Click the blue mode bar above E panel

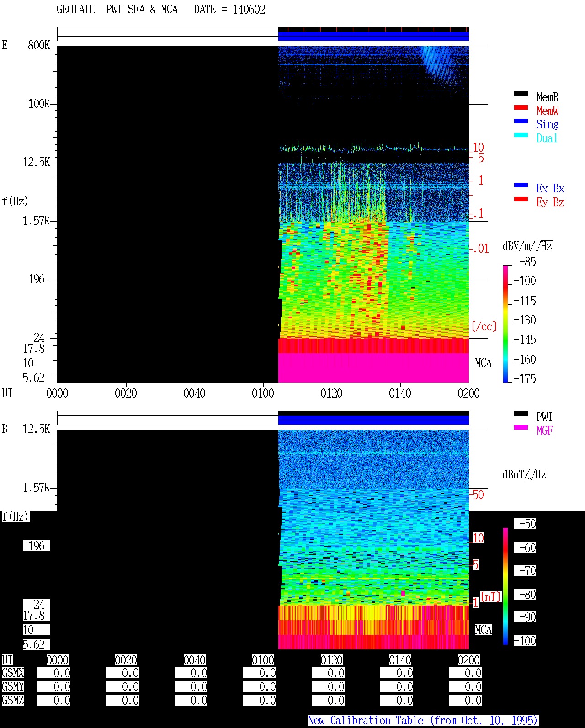point(373,36)
